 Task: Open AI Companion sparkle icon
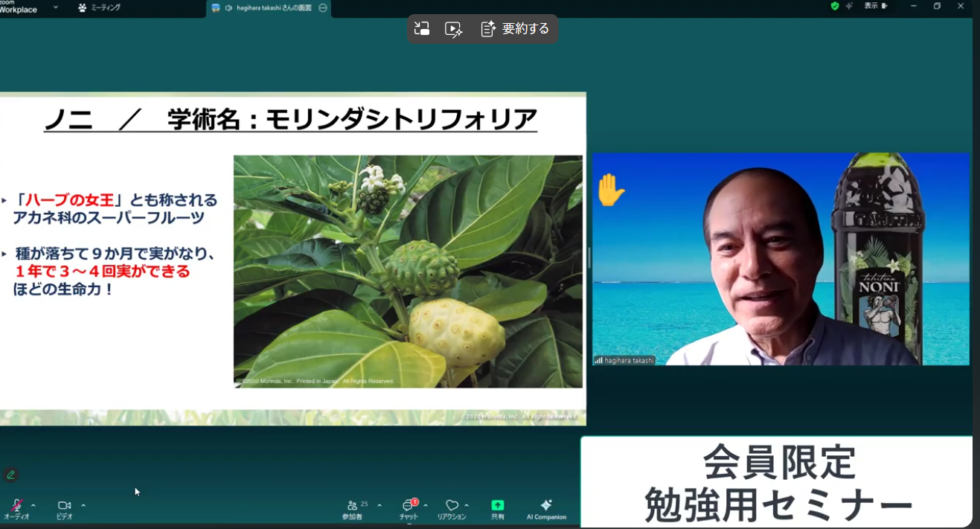click(x=546, y=507)
